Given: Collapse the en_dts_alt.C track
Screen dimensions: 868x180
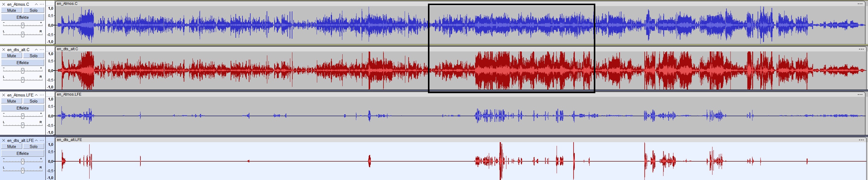Looking at the screenshot, I should pos(36,50).
